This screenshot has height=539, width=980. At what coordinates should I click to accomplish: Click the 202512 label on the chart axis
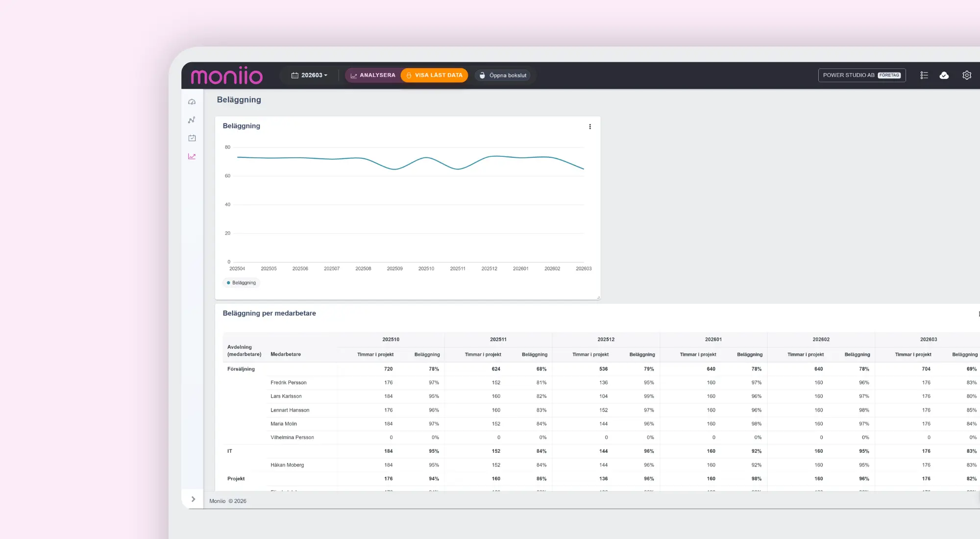point(489,269)
